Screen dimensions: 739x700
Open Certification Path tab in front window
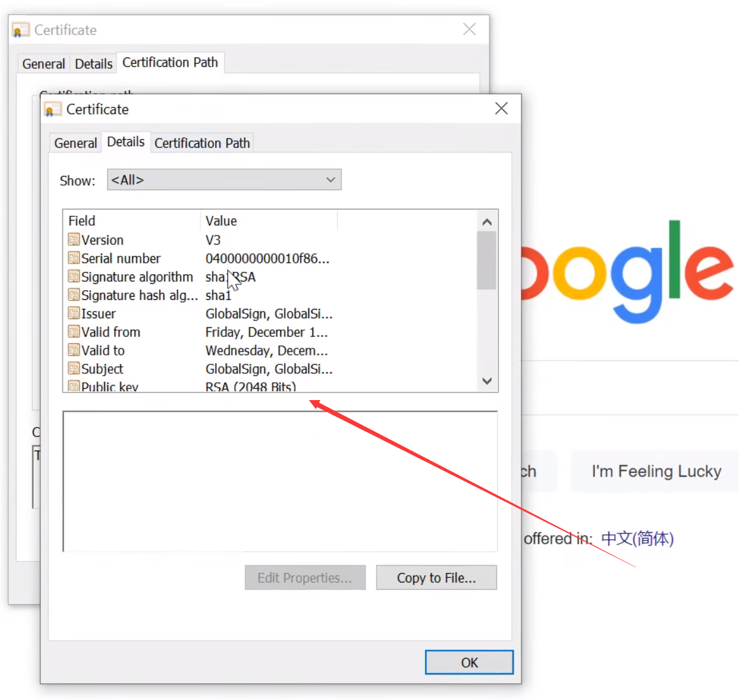tap(202, 143)
